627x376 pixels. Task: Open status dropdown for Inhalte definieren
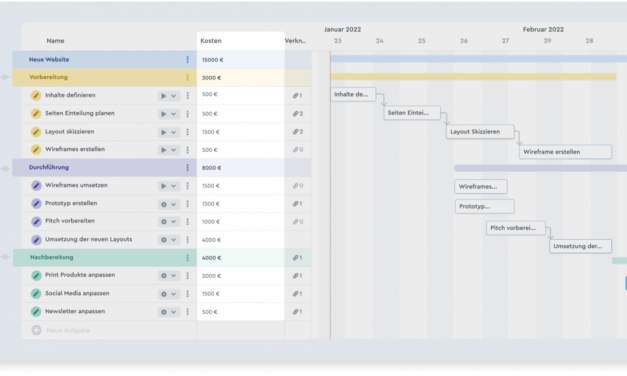coord(168,96)
